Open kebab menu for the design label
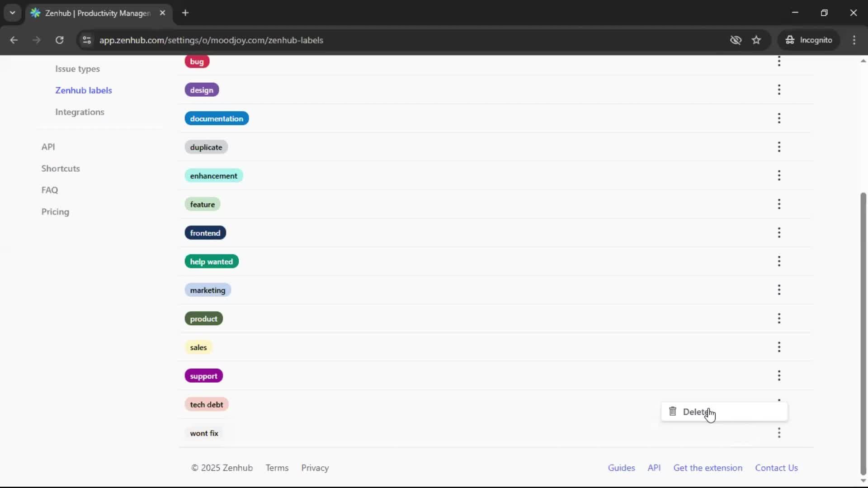The height and width of the screenshot is (488, 868). [779, 89]
